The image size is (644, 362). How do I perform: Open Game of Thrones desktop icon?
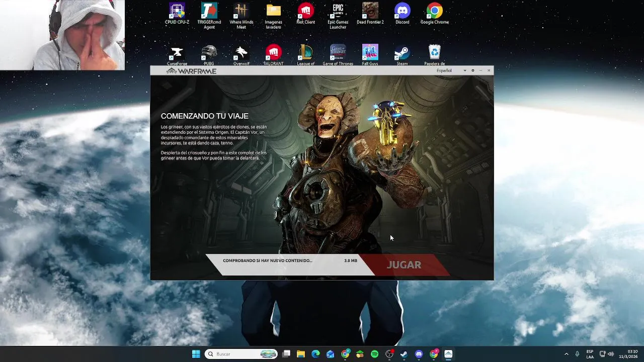tap(338, 55)
